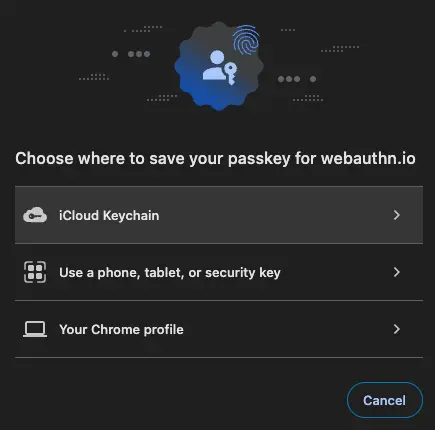The image size is (435, 430).
Task: Click the iCloud Keychain cloud key icon
Action: point(35,215)
